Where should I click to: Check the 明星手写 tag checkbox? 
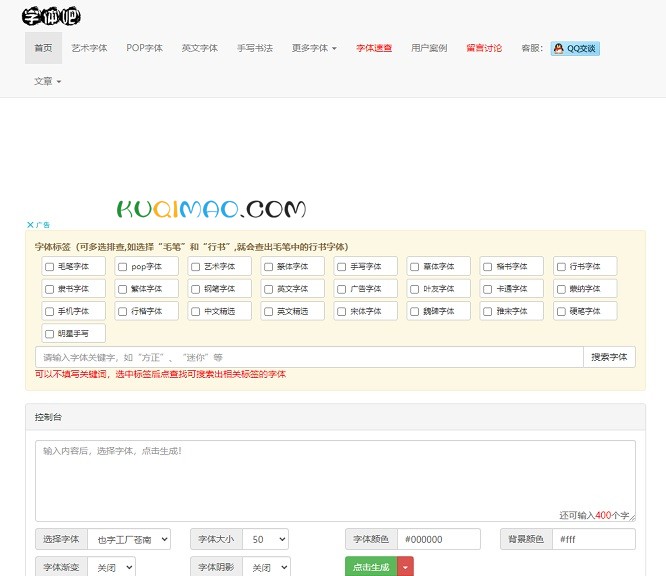(49, 334)
